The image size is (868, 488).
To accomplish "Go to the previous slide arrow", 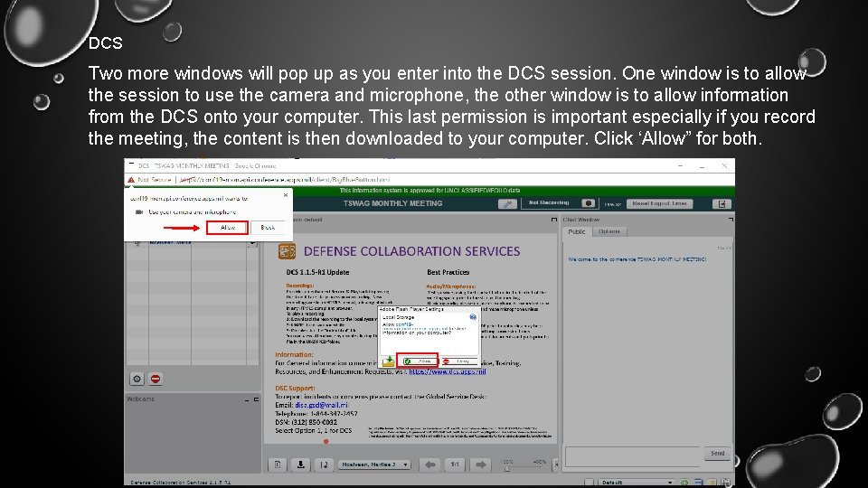I will click(429, 465).
